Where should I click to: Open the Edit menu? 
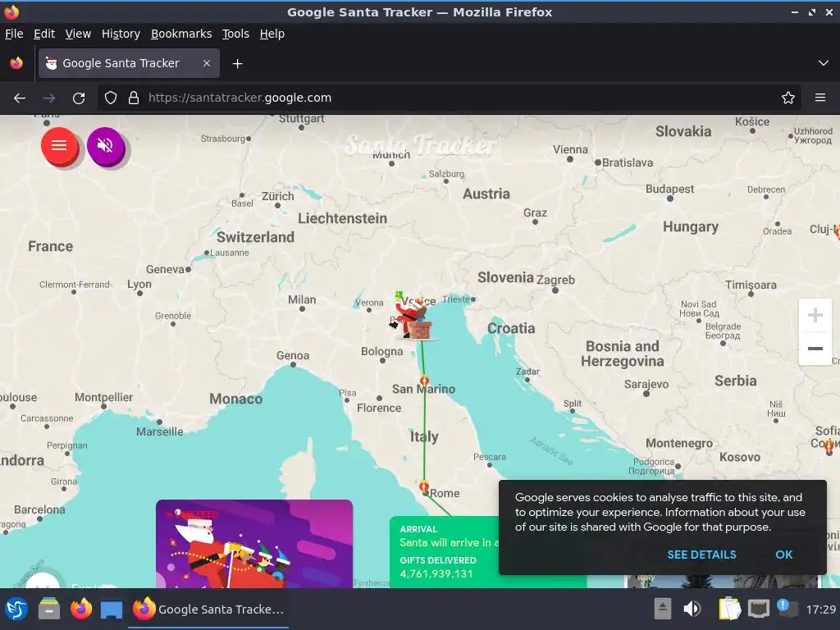pos(44,34)
